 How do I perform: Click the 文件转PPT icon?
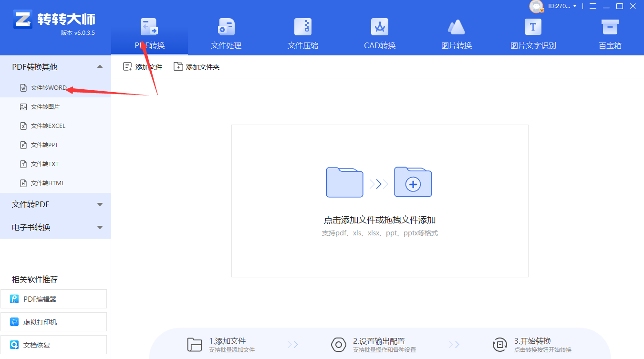coord(23,145)
